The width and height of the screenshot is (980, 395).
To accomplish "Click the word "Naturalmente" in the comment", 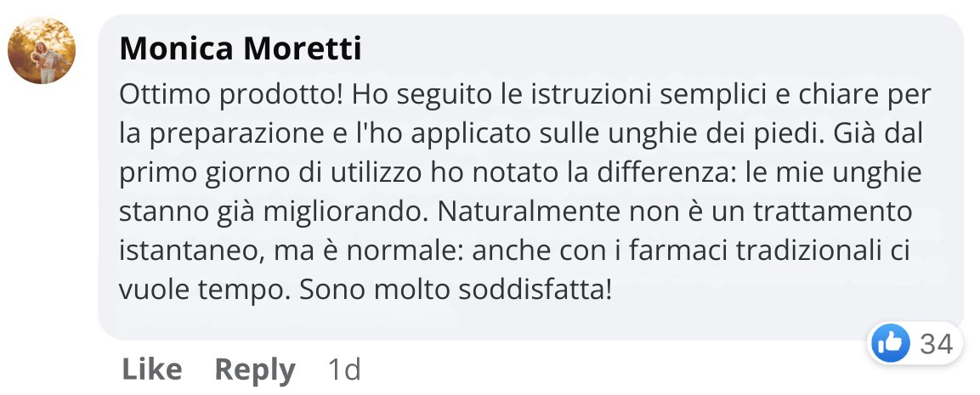I will click(x=527, y=212).
